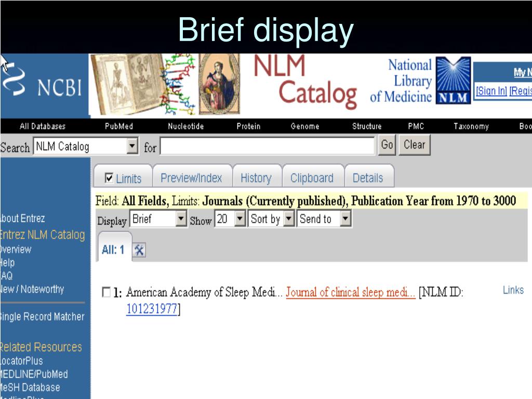Click the Links link for result 1
Image resolution: width=532 pixels, height=399 pixels.
[x=513, y=290]
